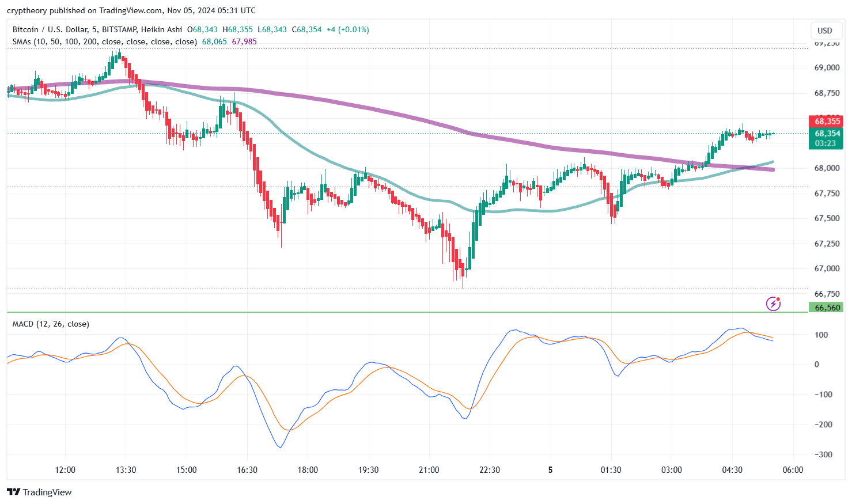Image resolution: width=852 pixels, height=504 pixels.
Task: Click the close price C68,354 value
Action: click(x=306, y=29)
